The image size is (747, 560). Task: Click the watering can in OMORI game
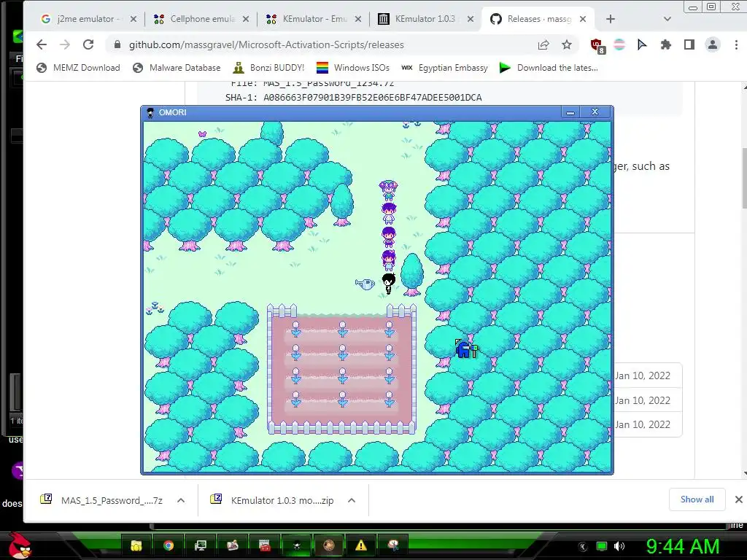365,284
